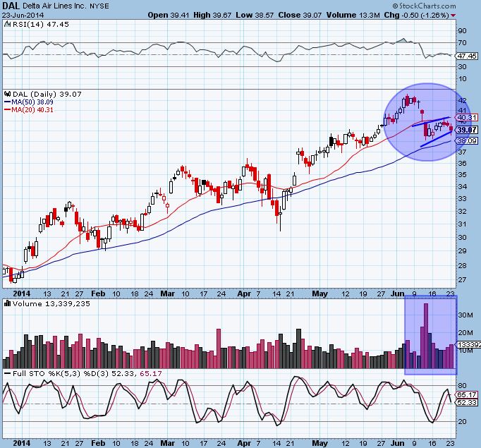
Task: Click the 80 level on the stochastic axis
Action: click(x=462, y=385)
